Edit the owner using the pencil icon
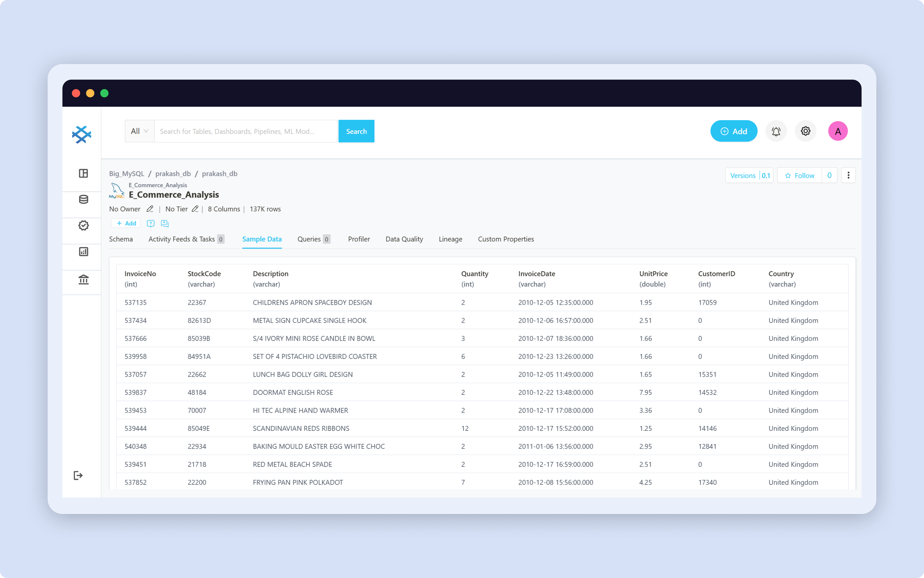The image size is (924, 578). click(150, 209)
